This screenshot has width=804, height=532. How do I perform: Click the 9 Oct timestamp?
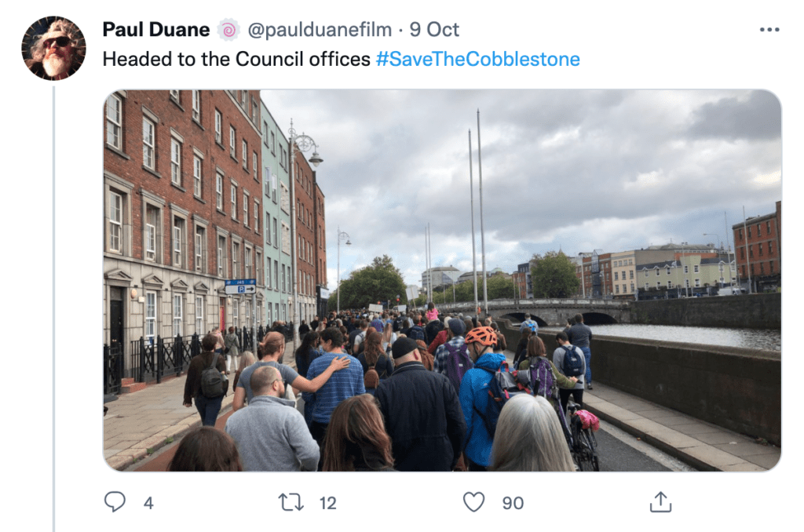[433, 30]
